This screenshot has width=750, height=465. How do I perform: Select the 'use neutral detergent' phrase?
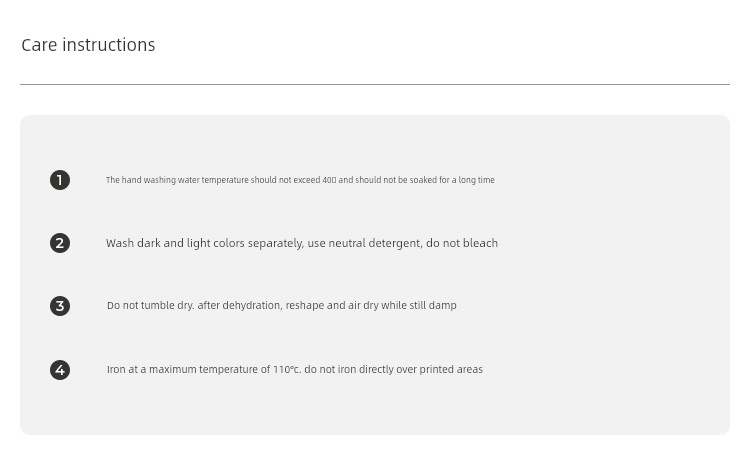(364, 244)
